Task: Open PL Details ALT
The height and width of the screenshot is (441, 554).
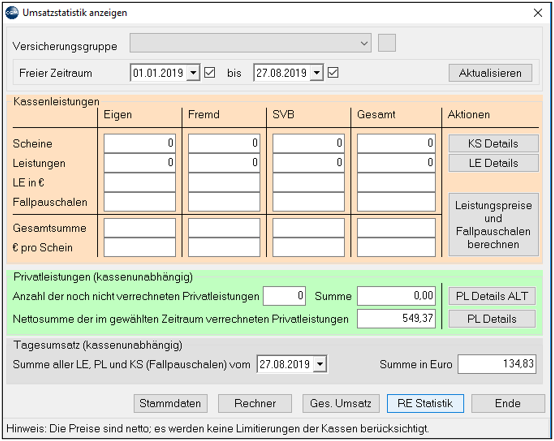Action: coord(492,296)
